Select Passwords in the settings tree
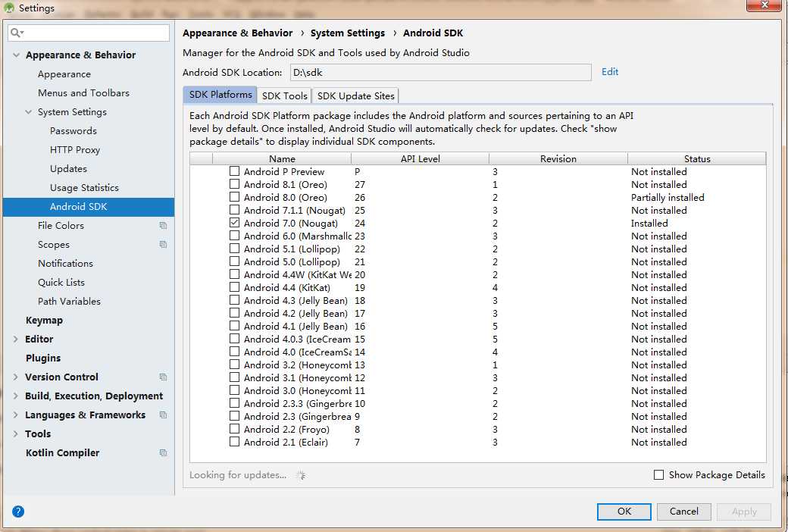The height and width of the screenshot is (532, 788). pyautogui.click(x=73, y=131)
